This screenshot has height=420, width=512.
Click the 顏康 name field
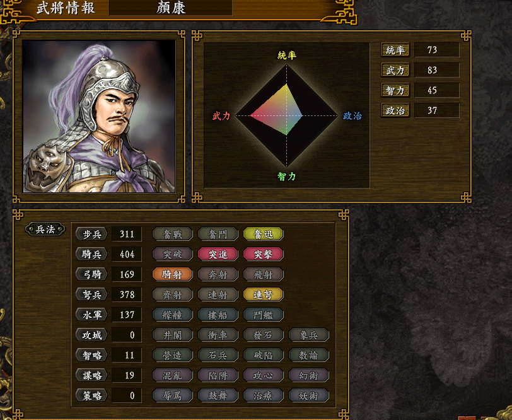171,8
